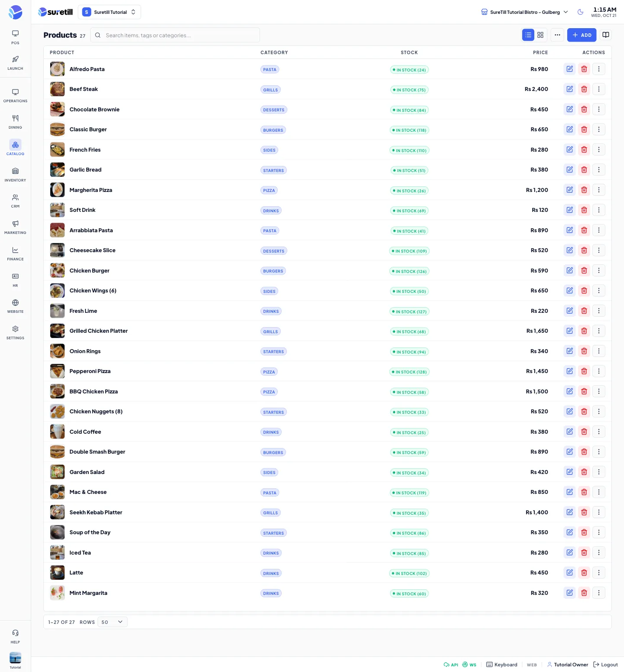The height and width of the screenshot is (672, 624).
Task: Expand more actions for Seekh Kebab Platter
Action: (x=599, y=512)
